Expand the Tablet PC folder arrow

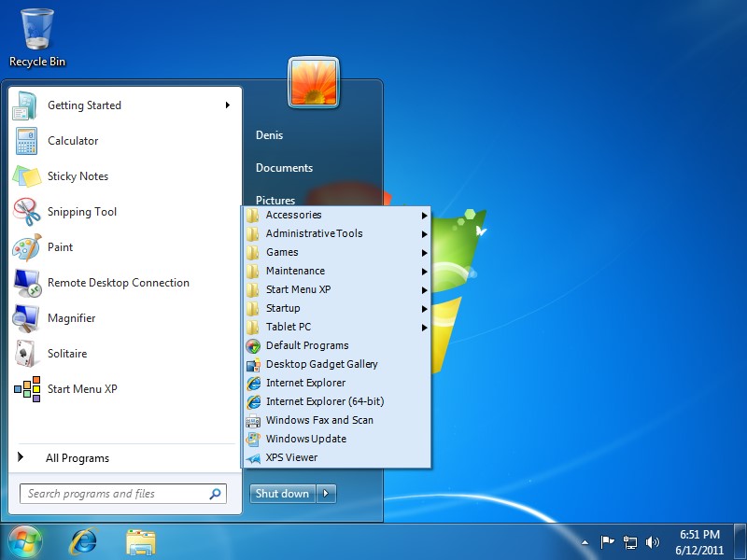pos(424,328)
